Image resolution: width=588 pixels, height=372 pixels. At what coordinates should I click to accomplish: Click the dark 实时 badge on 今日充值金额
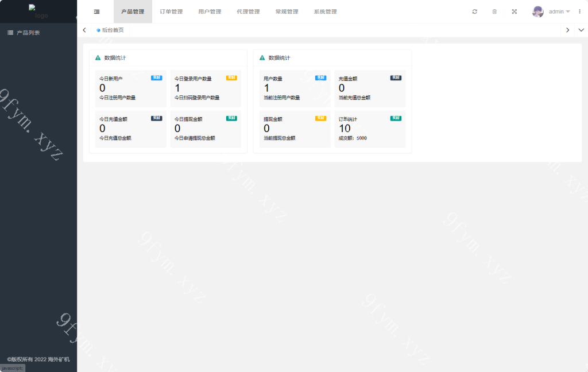(x=157, y=118)
